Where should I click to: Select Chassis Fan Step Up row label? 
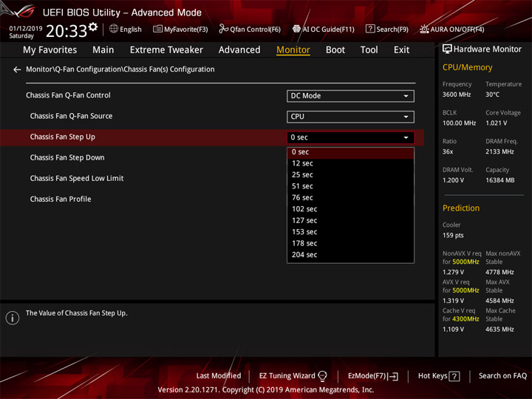click(x=62, y=137)
